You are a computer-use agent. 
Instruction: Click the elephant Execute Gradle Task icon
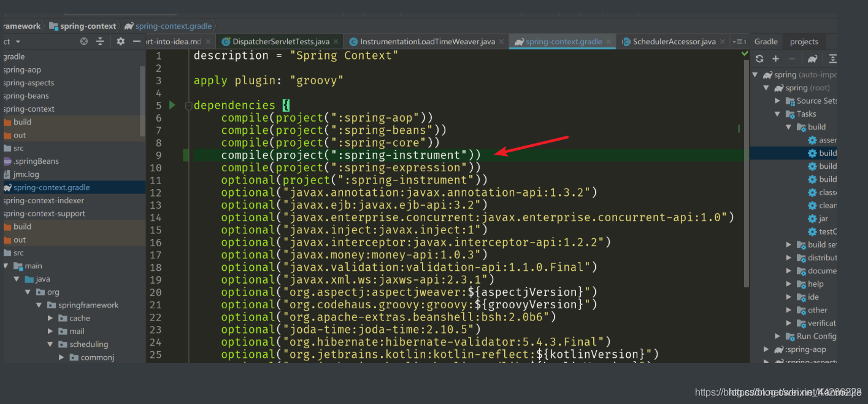tap(812, 58)
